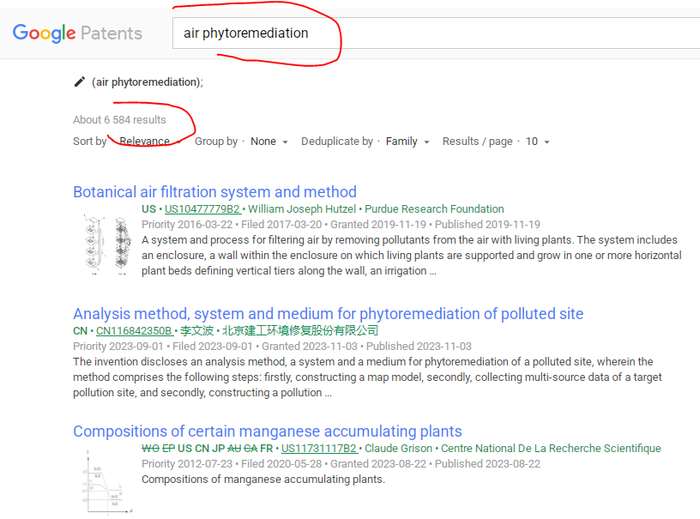Click patent number CN116842350B
Viewport: 700px width, 519px height.
[134, 331]
